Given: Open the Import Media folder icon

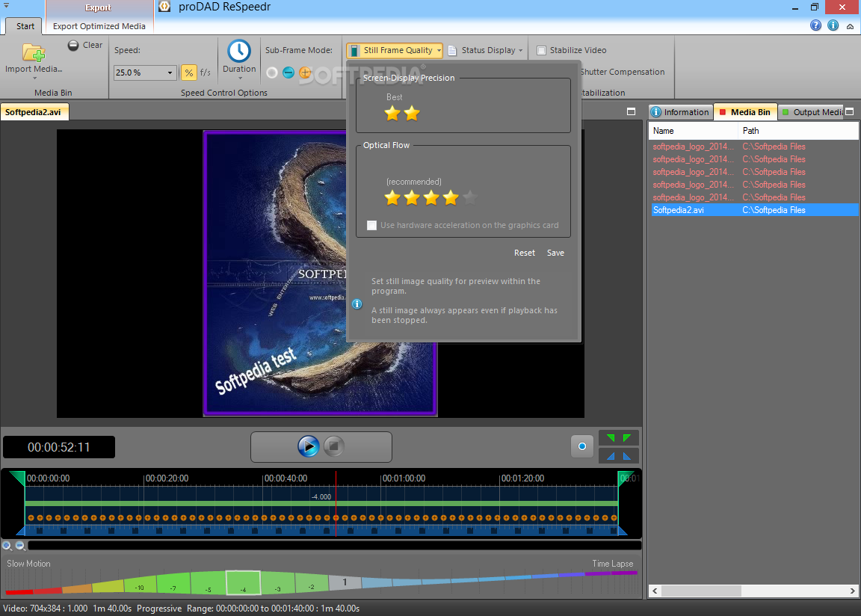Looking at the screenshot, I should coord(34,53).
